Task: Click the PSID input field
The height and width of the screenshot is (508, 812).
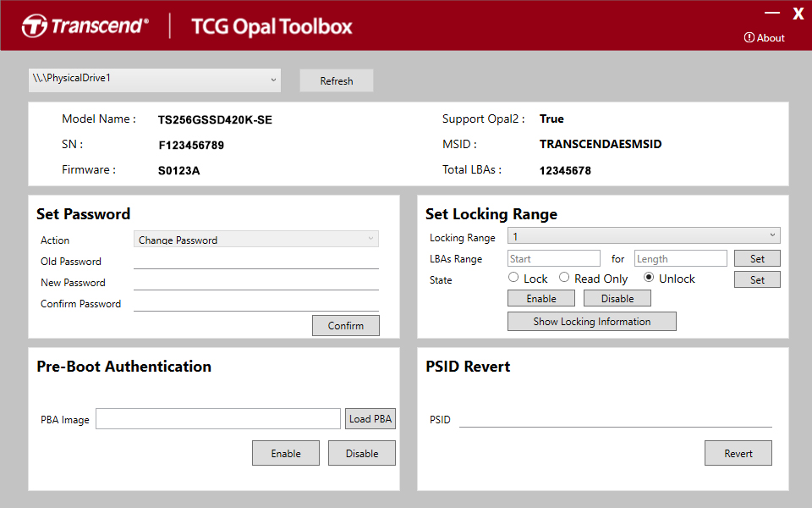Action: tap(615, 419)
